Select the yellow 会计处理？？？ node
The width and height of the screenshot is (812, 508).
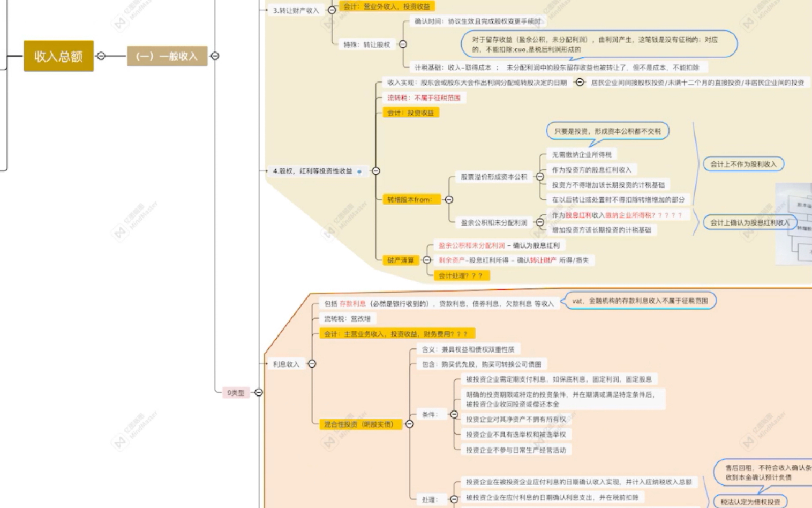click(462, 275)
